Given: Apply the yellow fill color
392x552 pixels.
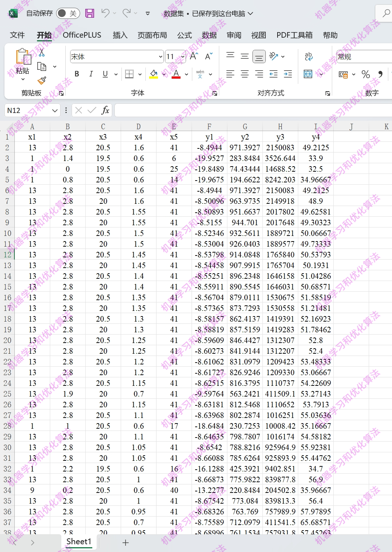Looking at the screenshot, I should click(154, 74).
